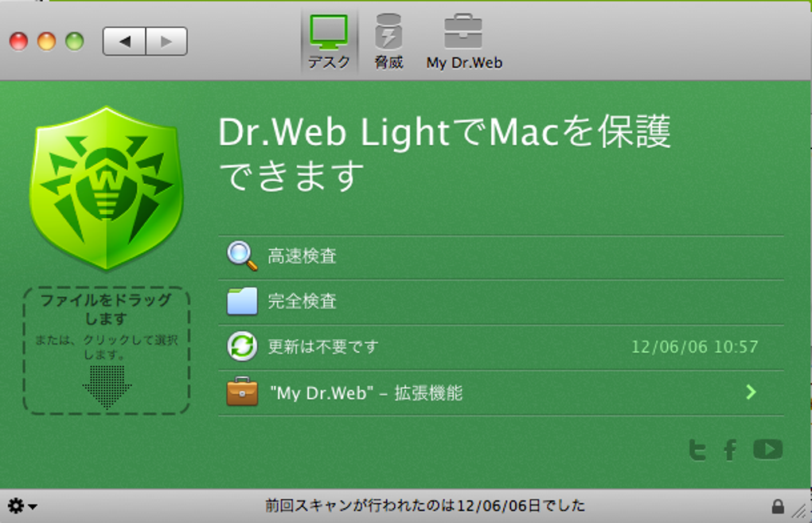Expand My Dr.Web row chevron arrow

(x=751, y=392)
